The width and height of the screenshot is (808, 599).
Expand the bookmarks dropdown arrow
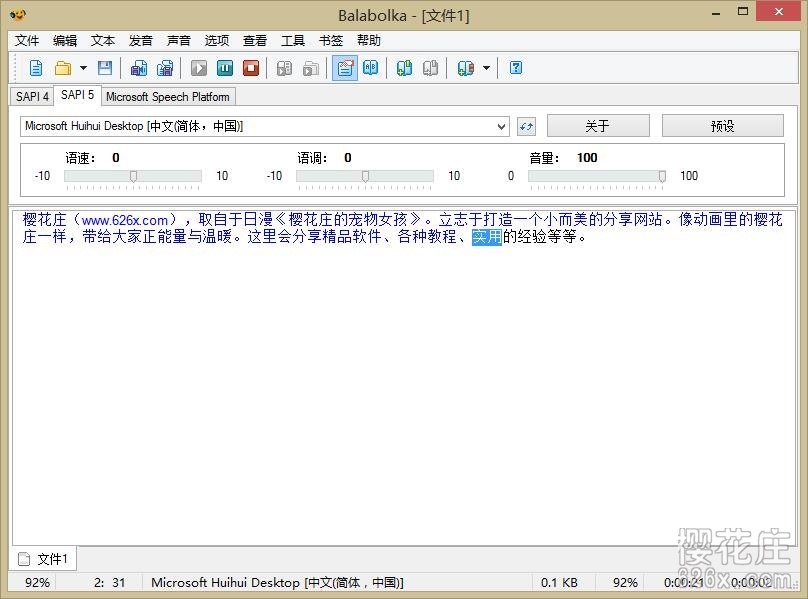click(x=486, y=68)
